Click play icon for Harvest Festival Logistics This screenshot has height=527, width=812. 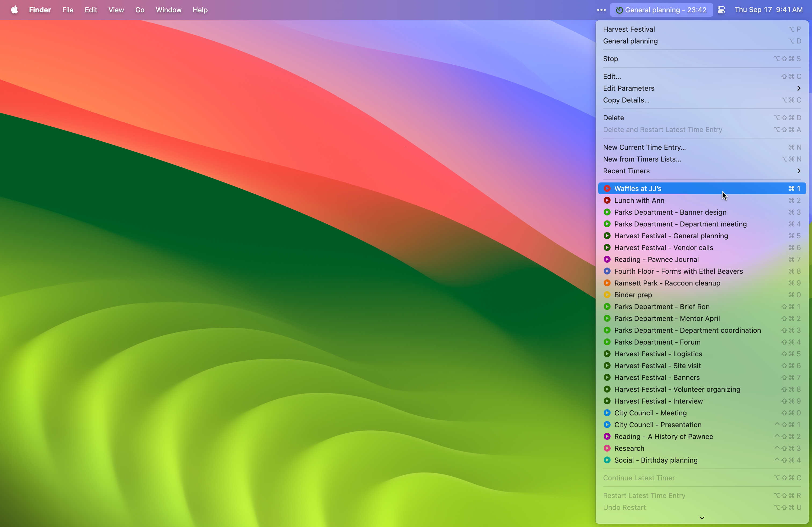(x=607, y=354)
